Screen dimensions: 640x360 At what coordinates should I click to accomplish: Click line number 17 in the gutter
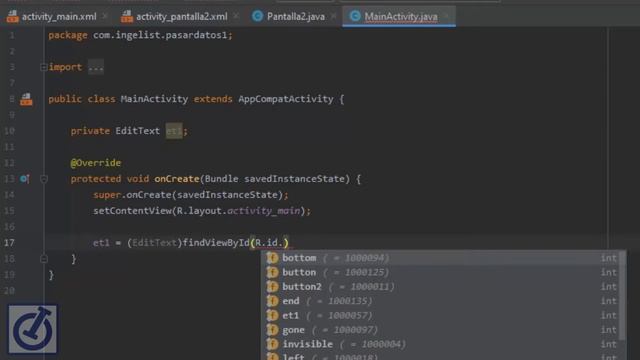point(9,243)
